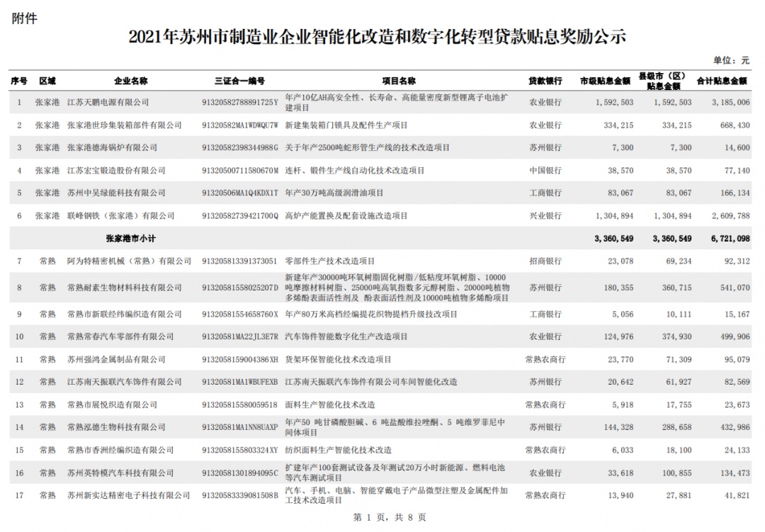
Task: Select company name '江苏天鹏电源有限公司'
Action: 108,103
